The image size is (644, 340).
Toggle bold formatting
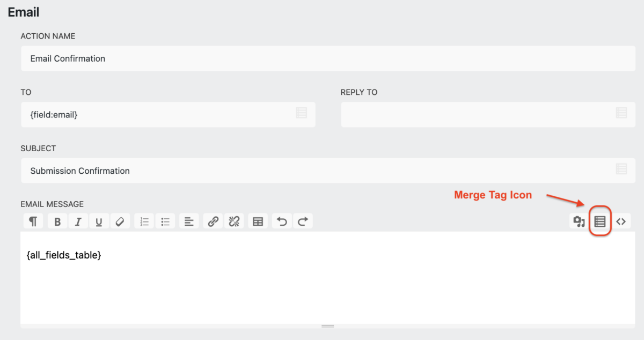pyautogui.click(x=57, y=221)
